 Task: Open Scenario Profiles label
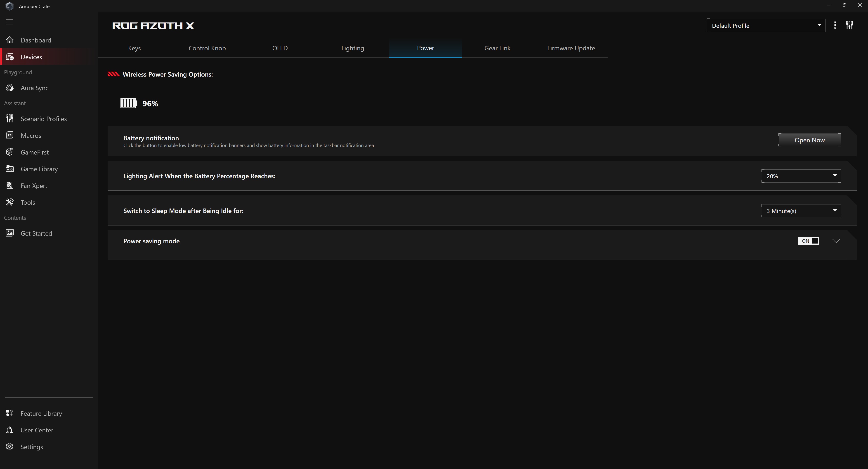[x=44, y=119]
